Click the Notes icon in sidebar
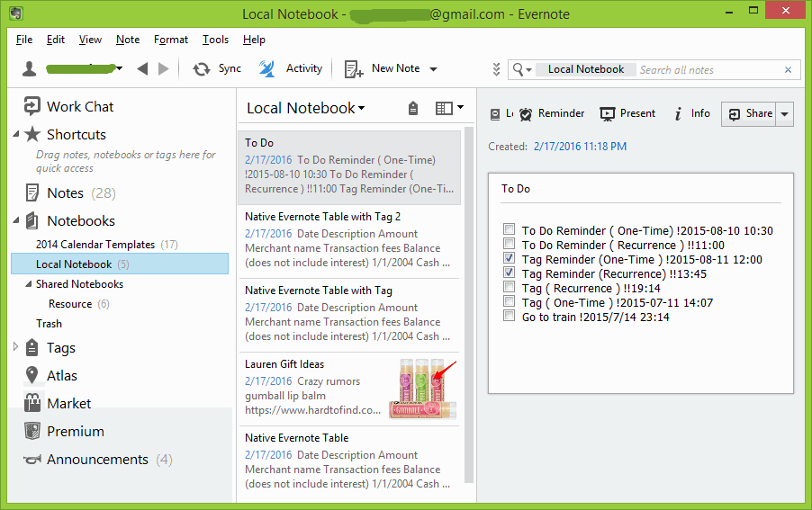The image size is (812, 510). click(32, 192)
